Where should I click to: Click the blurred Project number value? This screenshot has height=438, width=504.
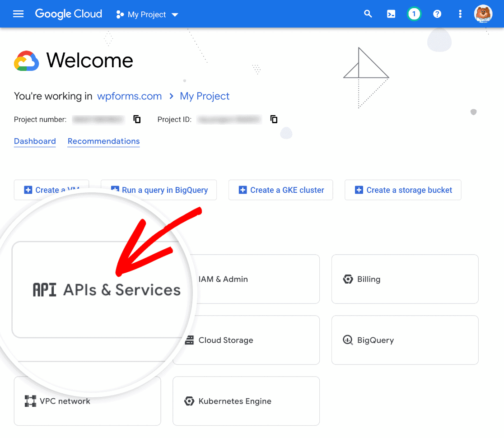click(x=98, y=120)
